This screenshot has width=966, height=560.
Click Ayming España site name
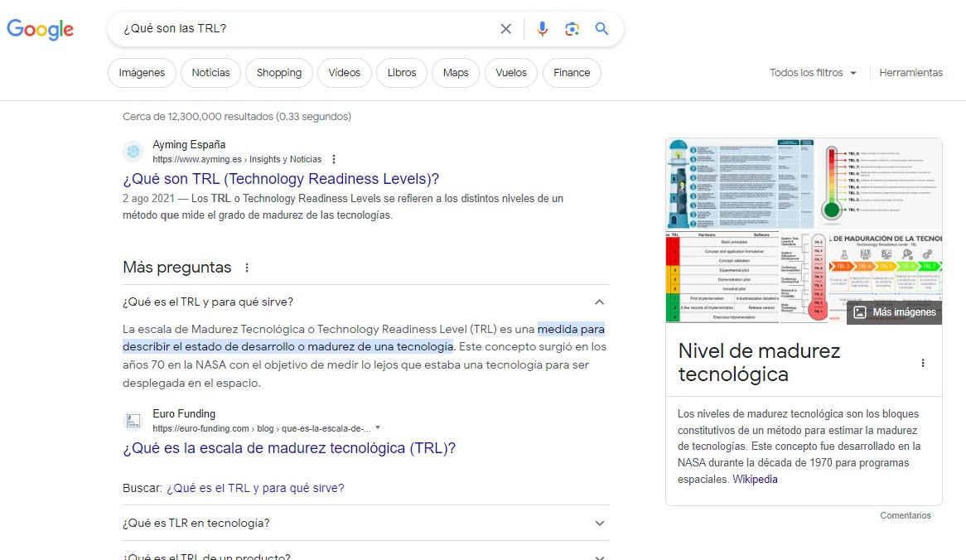tap(189, 145)
